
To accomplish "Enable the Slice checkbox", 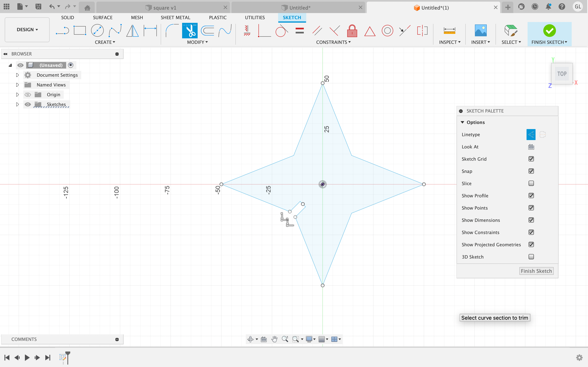I will tap(531, 183).
